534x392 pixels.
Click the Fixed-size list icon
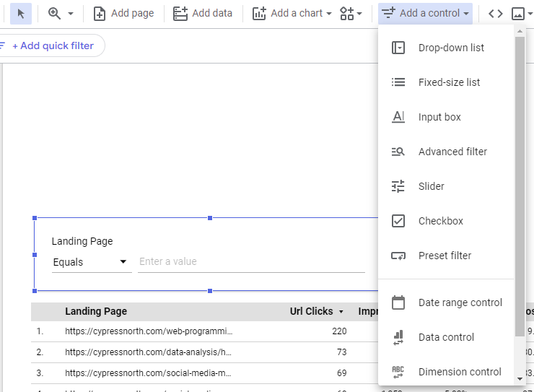click(x=398, y=82)
